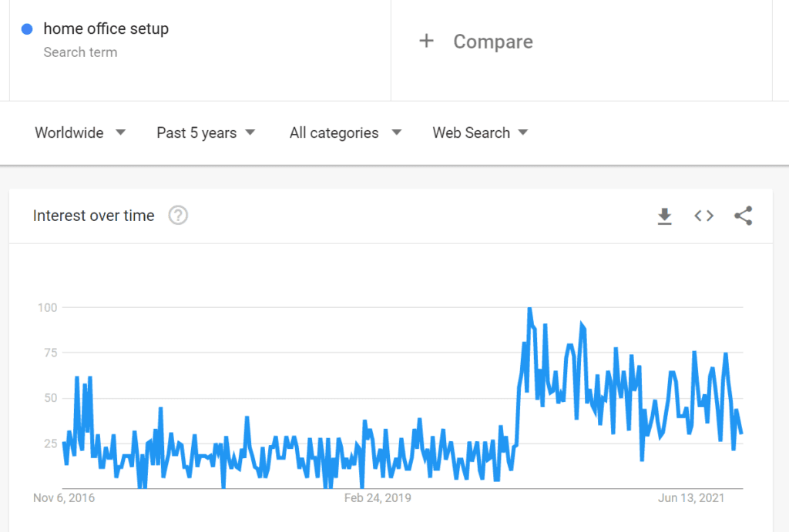
Task: Open the All categories dropdown
Action: [344, 132]
